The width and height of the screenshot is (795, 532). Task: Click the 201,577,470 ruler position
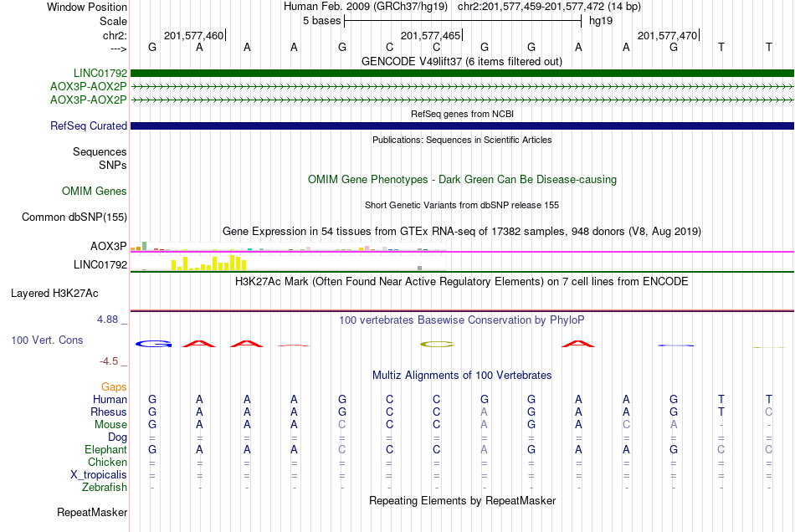[x=667, y=35]
